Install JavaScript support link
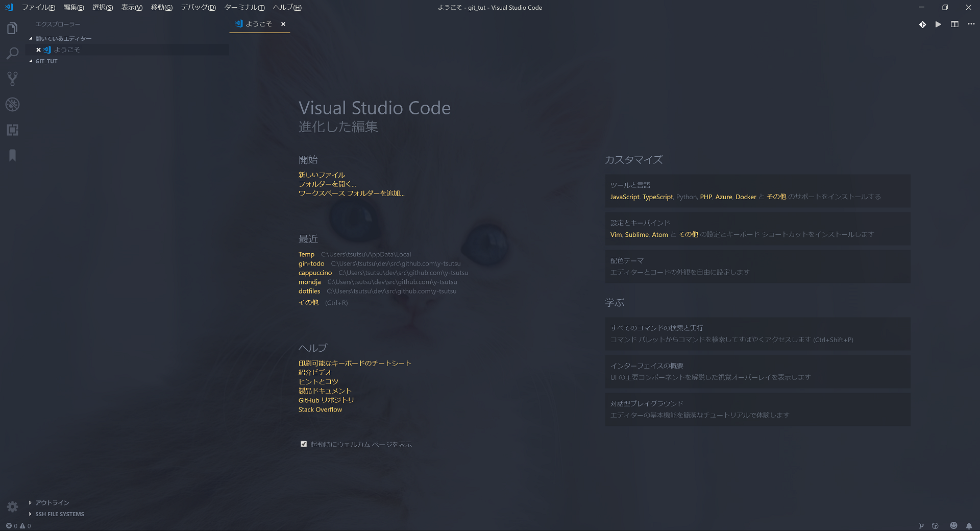The width and height of the screenshot is (980, 531). click(625, 197)
